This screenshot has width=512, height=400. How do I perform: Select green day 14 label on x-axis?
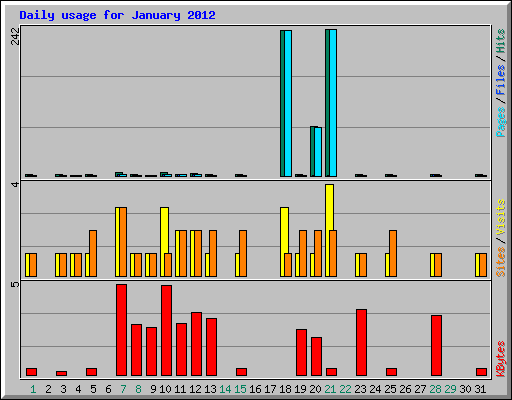pyautogui.click(x=225, y=389)
